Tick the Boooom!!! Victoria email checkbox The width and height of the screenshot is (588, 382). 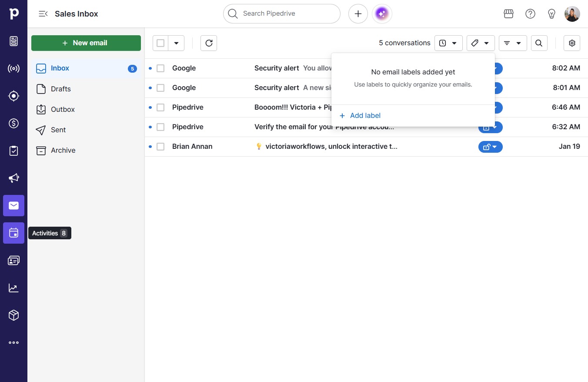click(160, 107)
